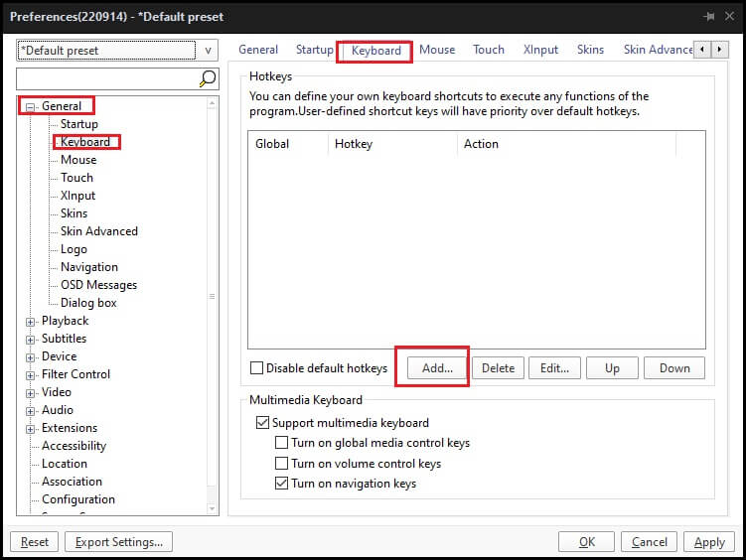This screenshot has width=746, height=560.
Task: Click the Delete hotkey button
Action: [x=498, y=368]
